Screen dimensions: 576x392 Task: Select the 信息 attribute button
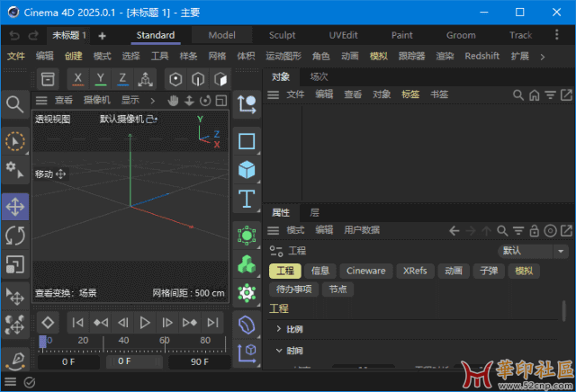[x=320, y=271]
